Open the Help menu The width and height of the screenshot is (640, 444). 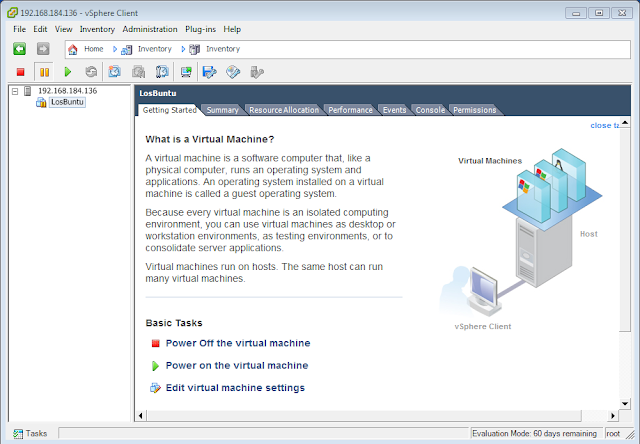(232, 29)
